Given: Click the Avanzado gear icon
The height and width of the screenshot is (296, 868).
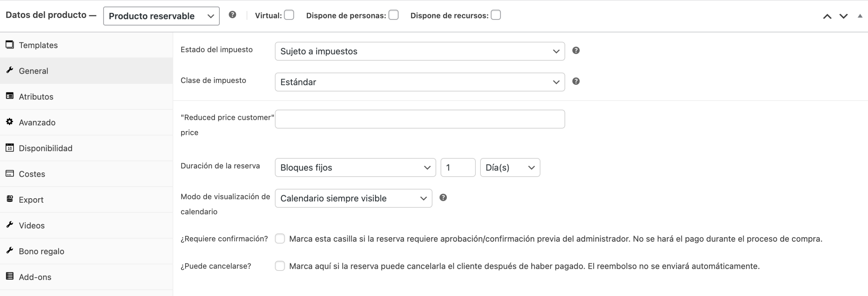Looking at the screenshot, I should pos(10,122).
